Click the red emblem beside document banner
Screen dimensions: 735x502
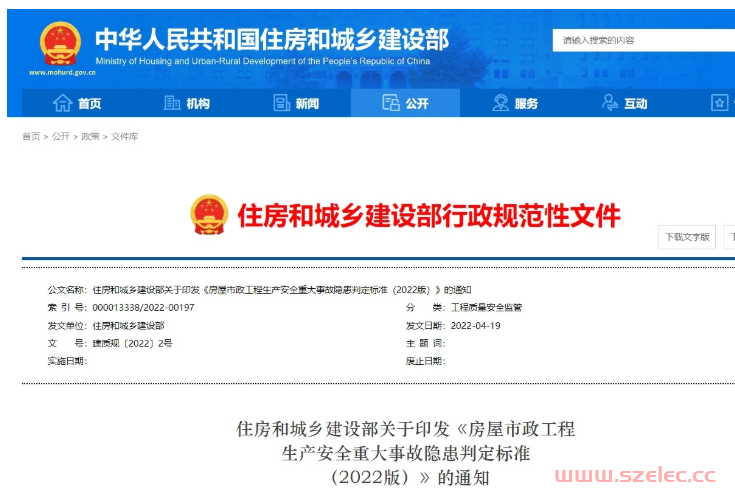(x=209, y=214)
